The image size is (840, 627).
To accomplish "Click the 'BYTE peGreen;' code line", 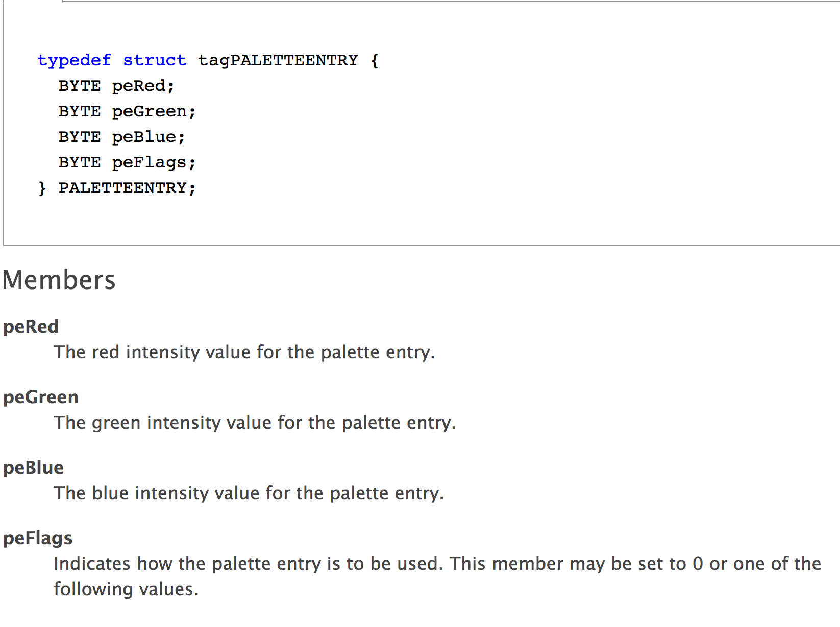I will coord(127,111).
